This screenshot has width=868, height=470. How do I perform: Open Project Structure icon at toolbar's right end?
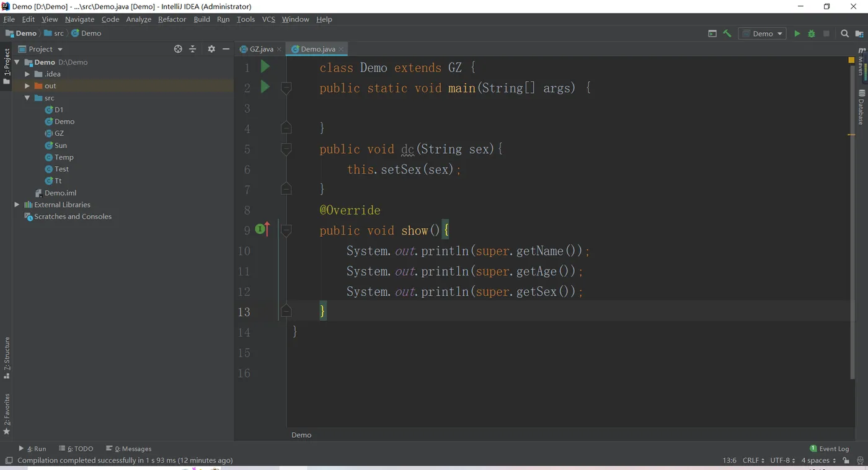pyautogui.click(x=859, y=33)
